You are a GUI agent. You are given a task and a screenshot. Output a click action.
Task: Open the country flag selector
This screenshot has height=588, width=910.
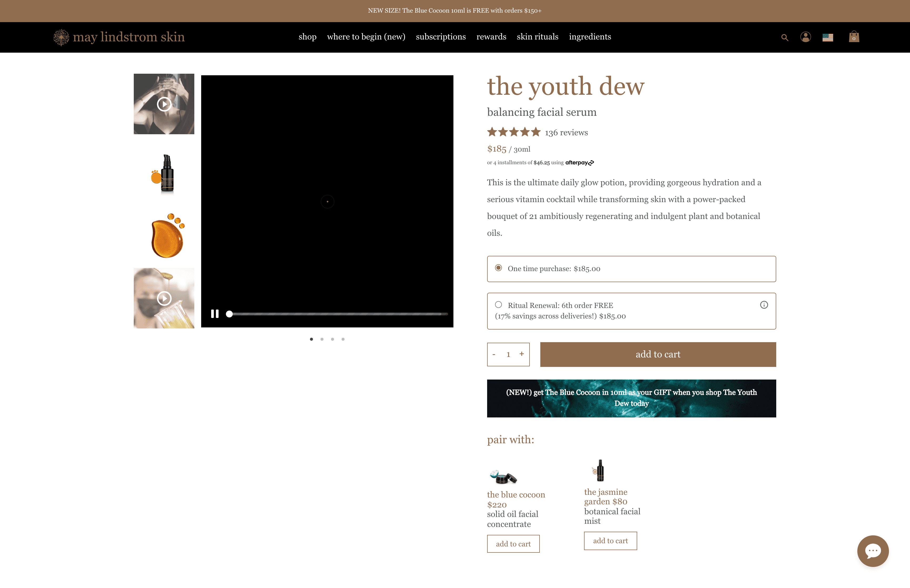tap(828, 37)
